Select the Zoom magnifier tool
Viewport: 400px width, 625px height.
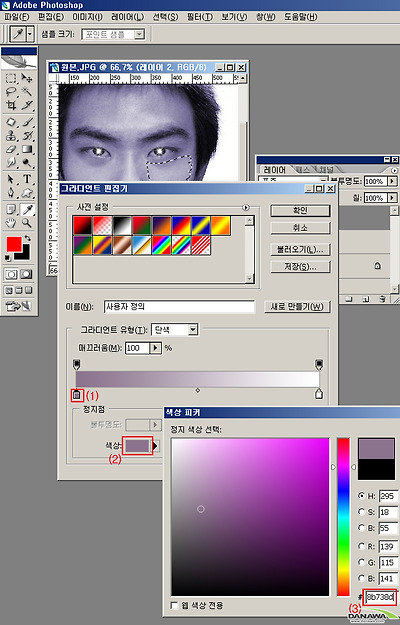(27, 223)
